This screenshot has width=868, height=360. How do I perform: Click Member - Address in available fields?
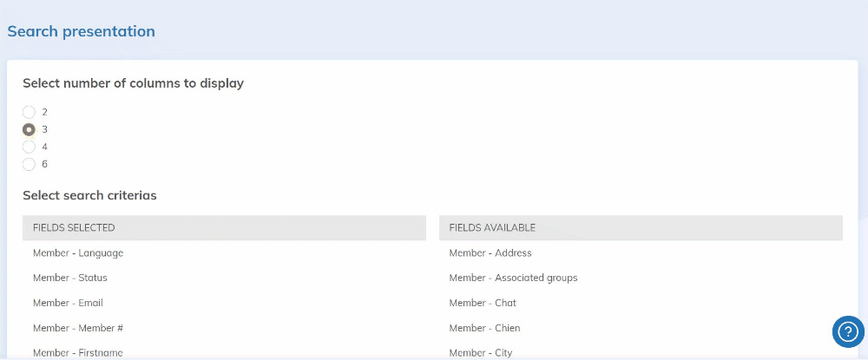(490, 253)
